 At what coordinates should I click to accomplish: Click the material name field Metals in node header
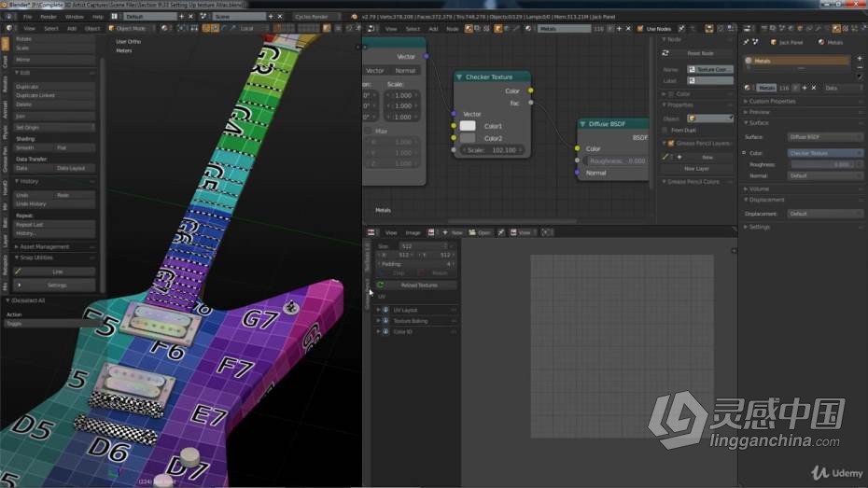564,29
